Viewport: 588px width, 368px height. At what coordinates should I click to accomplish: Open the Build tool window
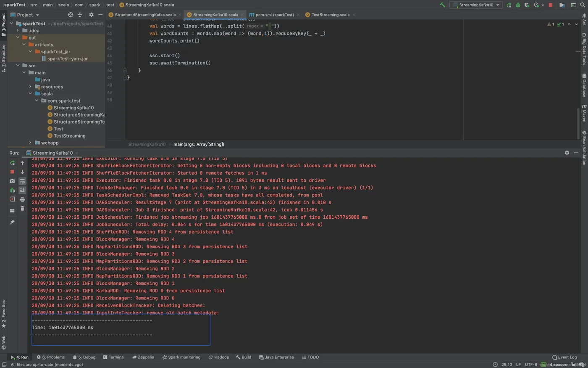244,357
